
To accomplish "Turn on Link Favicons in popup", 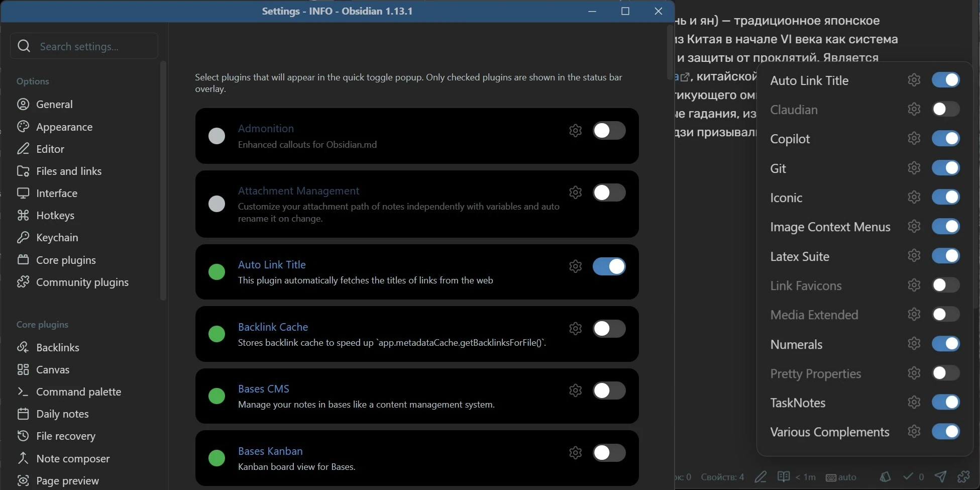I will pyautogui.click(x=946, y=285).
